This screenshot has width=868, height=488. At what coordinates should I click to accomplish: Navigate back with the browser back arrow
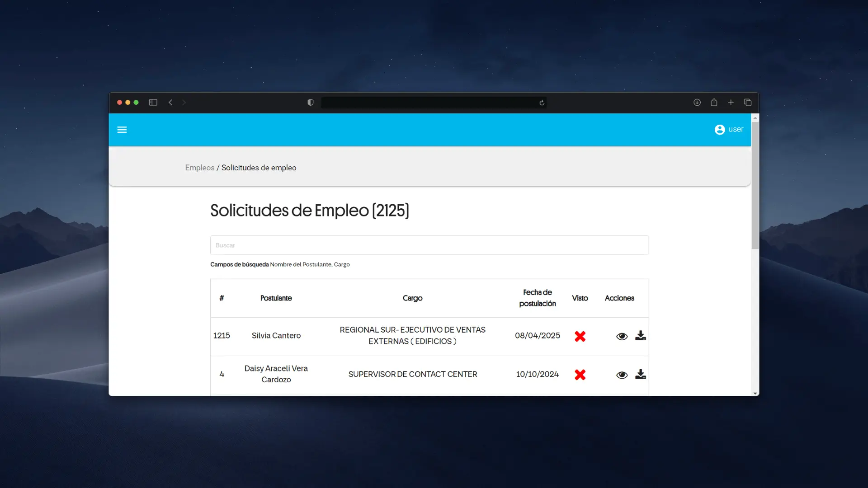pyautogui.click(x=170, y=103)
